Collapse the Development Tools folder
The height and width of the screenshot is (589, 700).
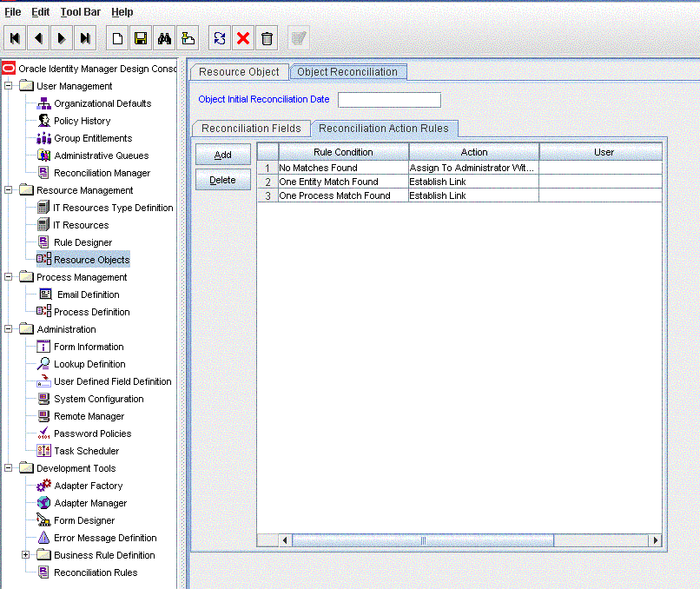9,468
